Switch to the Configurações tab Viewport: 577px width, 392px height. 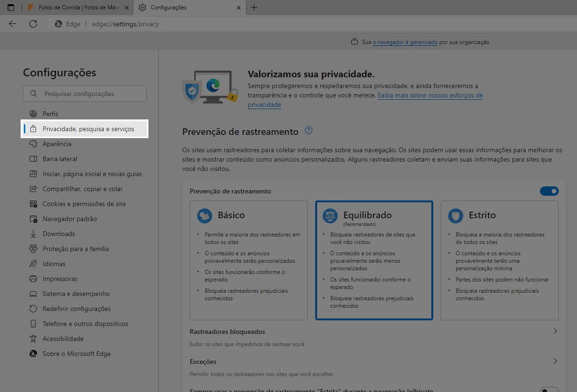pos(190,7)
